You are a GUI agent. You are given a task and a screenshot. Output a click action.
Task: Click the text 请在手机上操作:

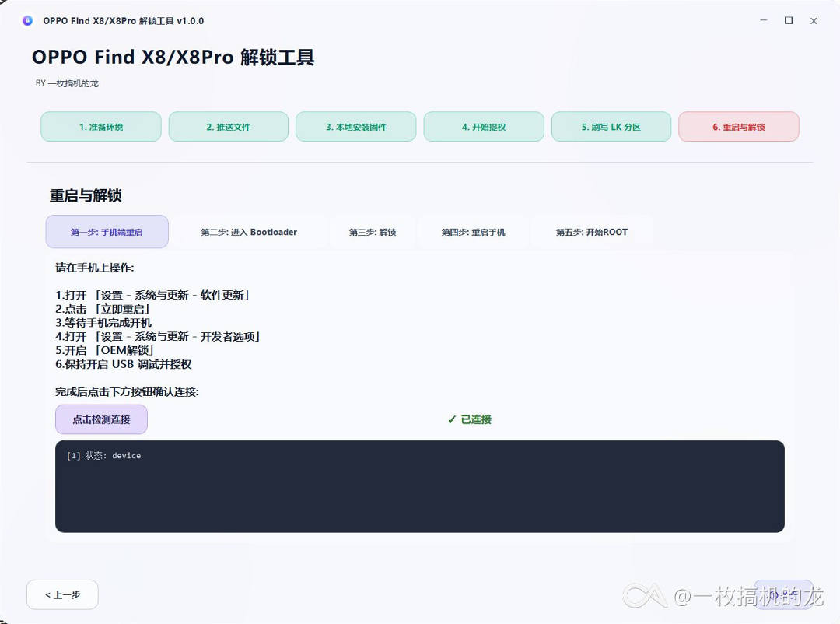(95, 268)
